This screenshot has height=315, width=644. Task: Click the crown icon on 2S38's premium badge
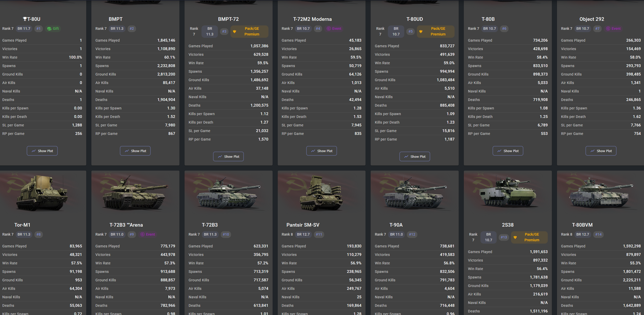515,237
